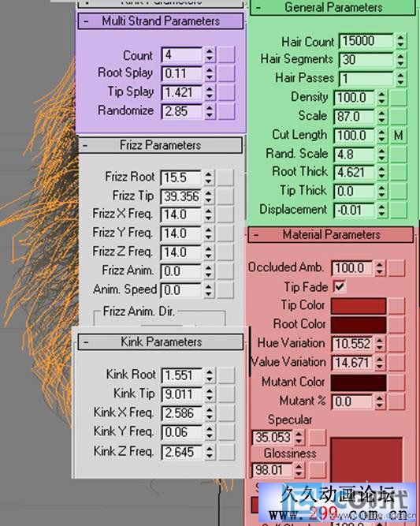Viewport: 420px width, 526px height.
Task: Adjust the Hair Segments spinner
Action: click(x=400, y=60)
